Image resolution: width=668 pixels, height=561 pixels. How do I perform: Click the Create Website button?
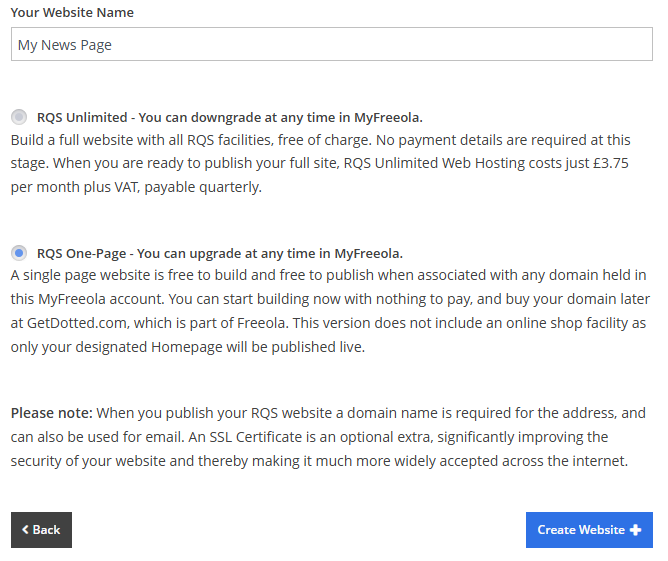(x=589, y=529)
